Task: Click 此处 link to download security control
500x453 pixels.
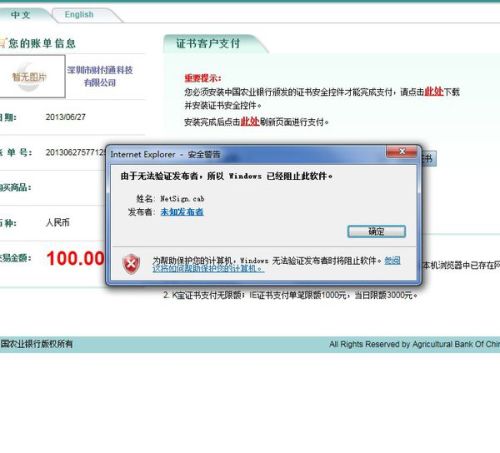Action: click(433, 91)
